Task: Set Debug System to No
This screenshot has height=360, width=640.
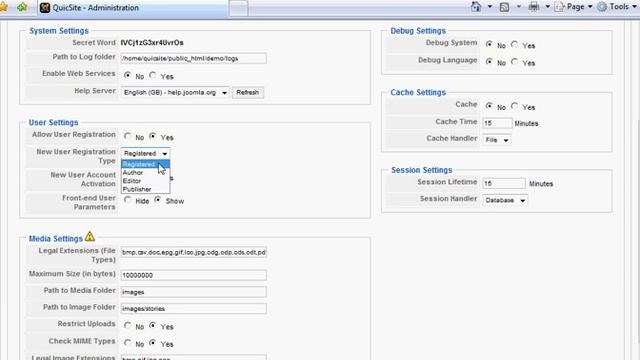Action: [489, 44]
